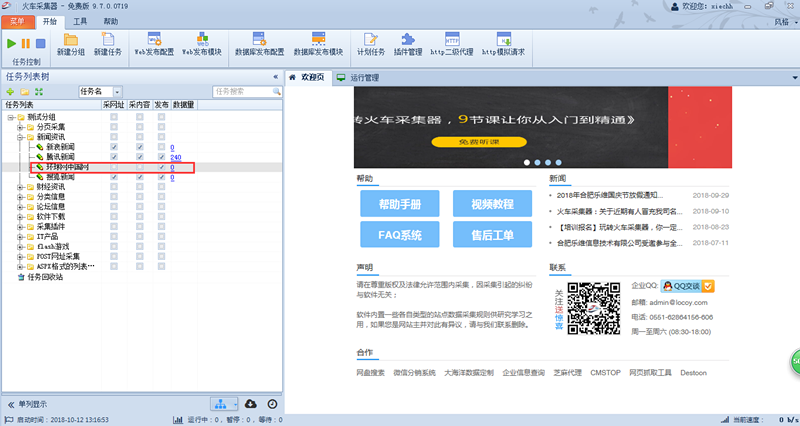This screenshot has height=426, width=800.
Task: Open 售后工单 button
Action: pos(492,235)
